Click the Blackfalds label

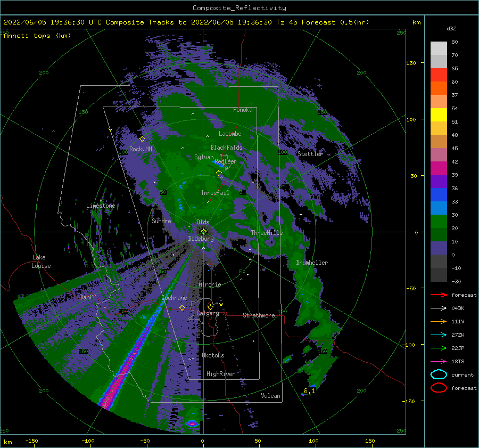(x=226, y=148)
